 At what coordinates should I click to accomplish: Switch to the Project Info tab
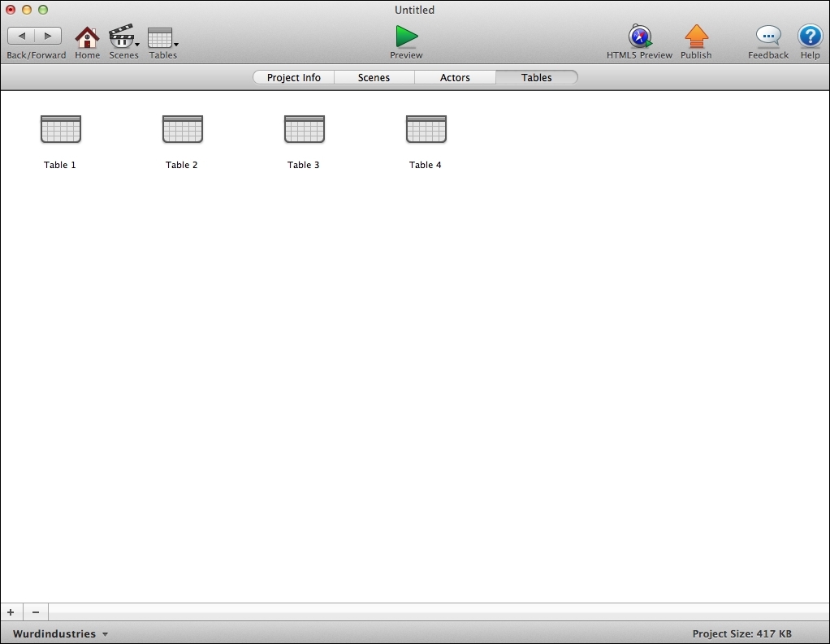point(294,77)
